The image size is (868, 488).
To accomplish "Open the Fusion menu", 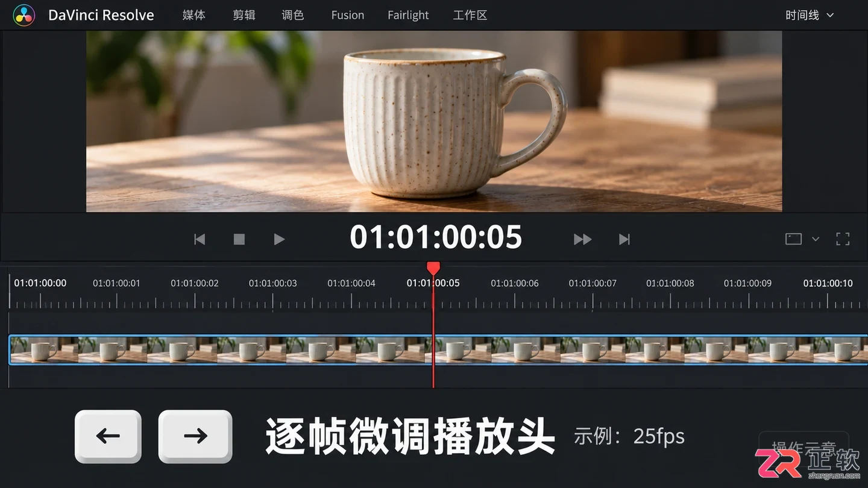I will (348, 15).
